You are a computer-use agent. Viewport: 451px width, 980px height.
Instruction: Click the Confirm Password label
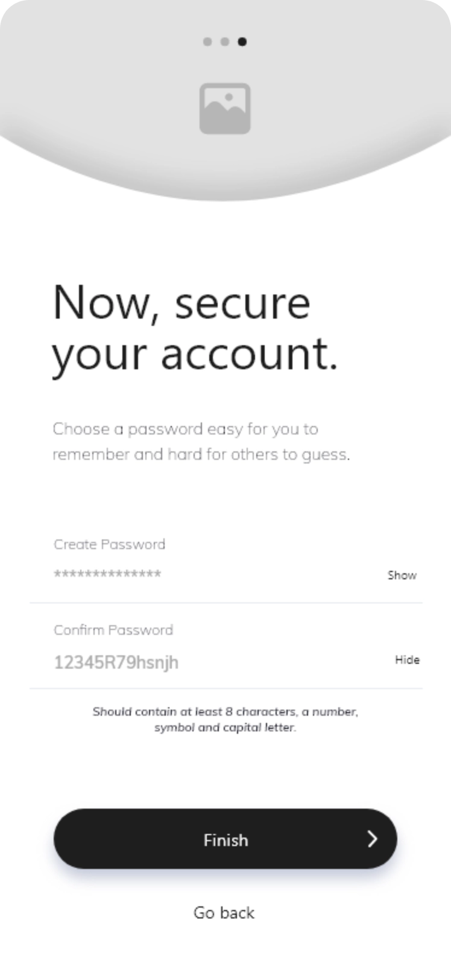click(113, 630)
